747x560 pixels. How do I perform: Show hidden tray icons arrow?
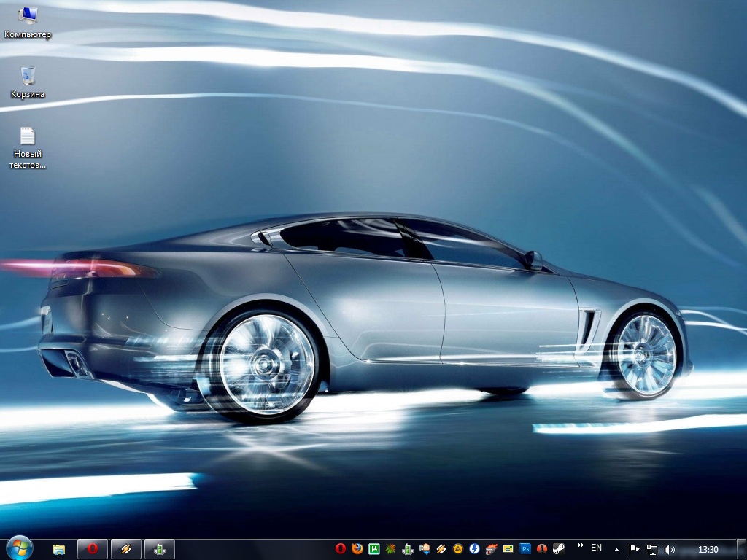coord(616,550)
